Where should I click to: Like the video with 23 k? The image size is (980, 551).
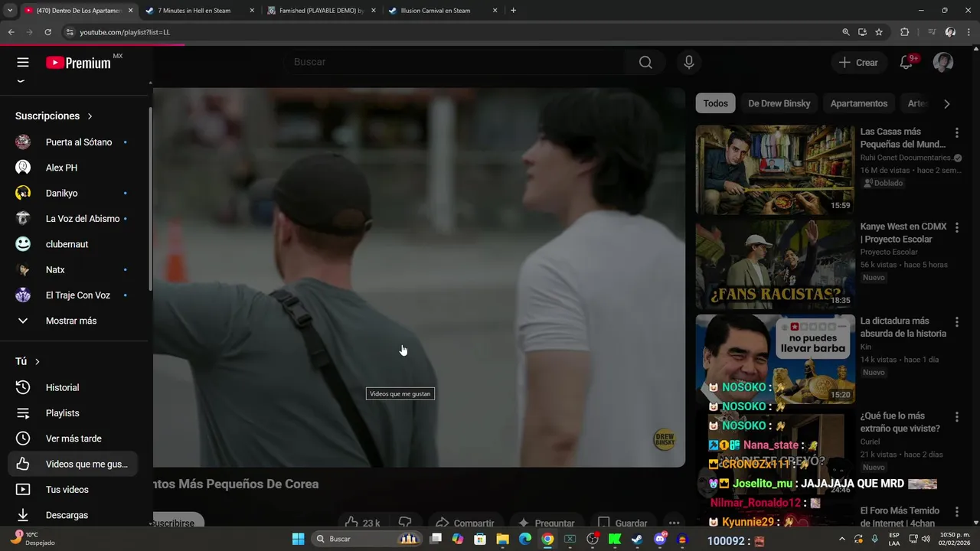coord(362,523)
